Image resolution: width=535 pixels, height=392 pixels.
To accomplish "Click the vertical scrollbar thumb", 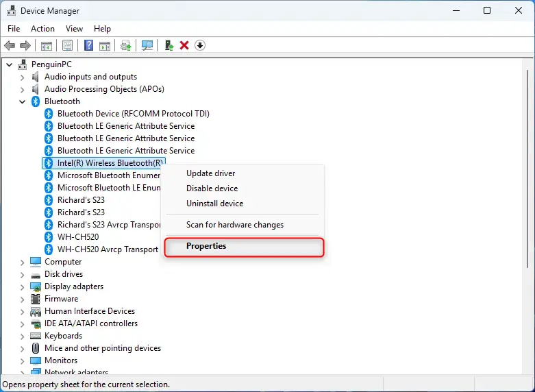I will point(528,169).
